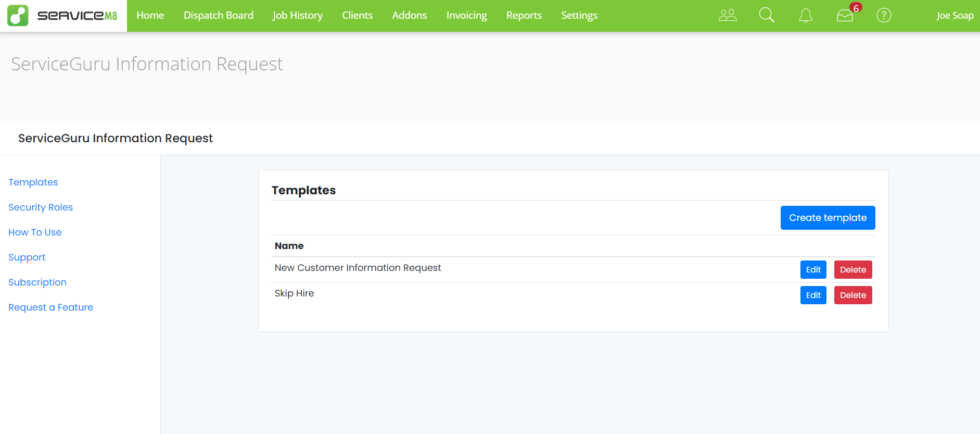
Task: Open Subscription sidebar link
Action: (x=37, y=282)
